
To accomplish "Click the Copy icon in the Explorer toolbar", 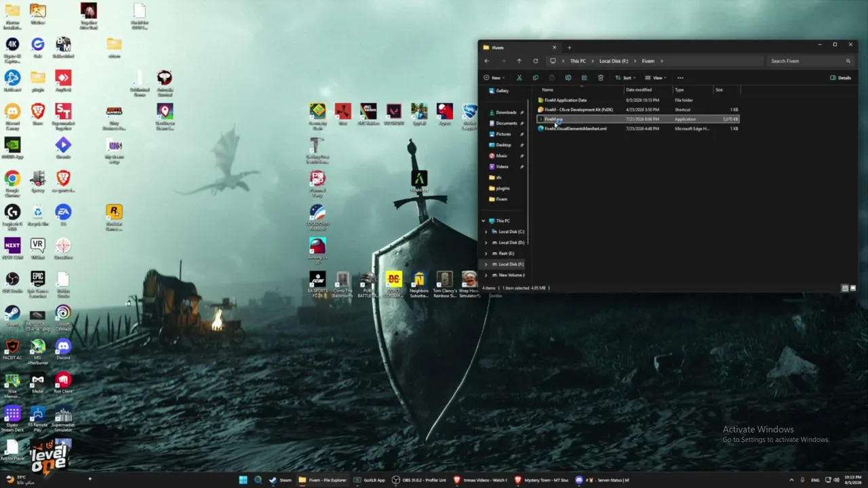I will tap(536, 78).
